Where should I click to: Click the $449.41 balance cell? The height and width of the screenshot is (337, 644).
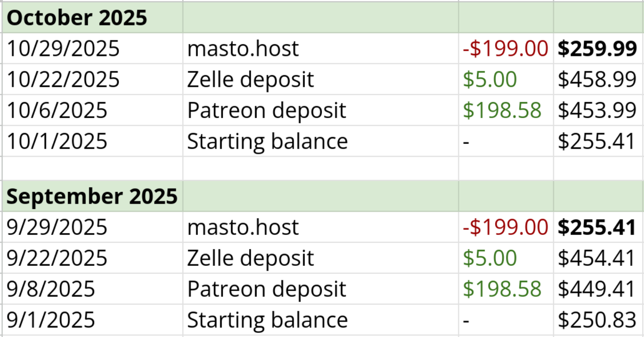[x=597, y=289]
